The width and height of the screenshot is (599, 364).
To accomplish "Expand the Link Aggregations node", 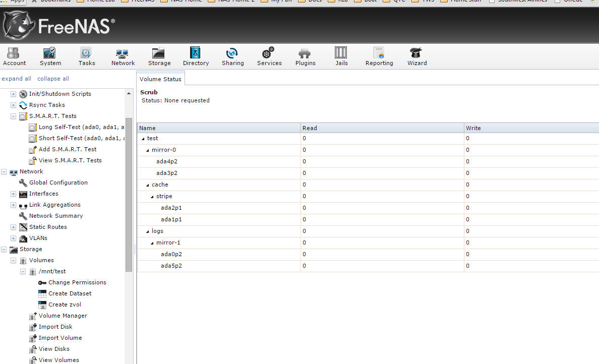I will pyautogui.click(x=14, y=205).
